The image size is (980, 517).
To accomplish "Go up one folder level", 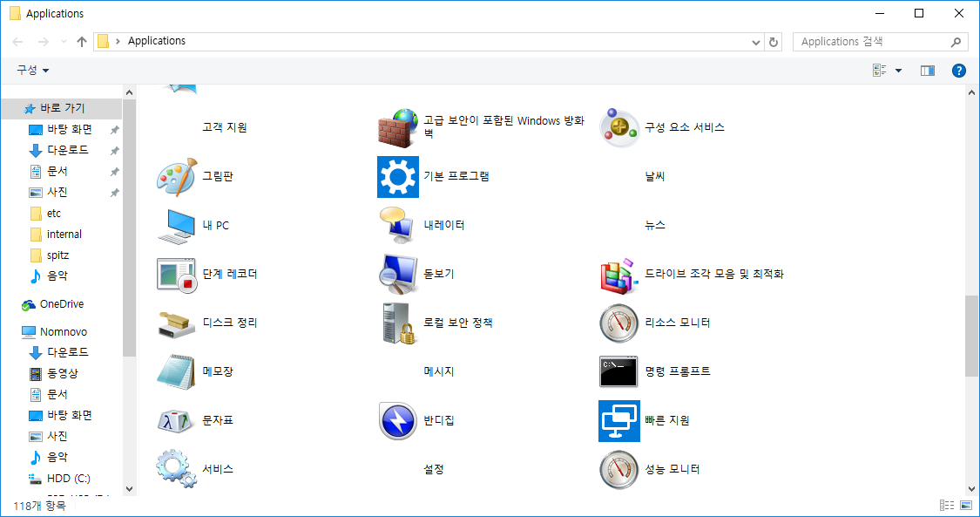I will [81, 42].
